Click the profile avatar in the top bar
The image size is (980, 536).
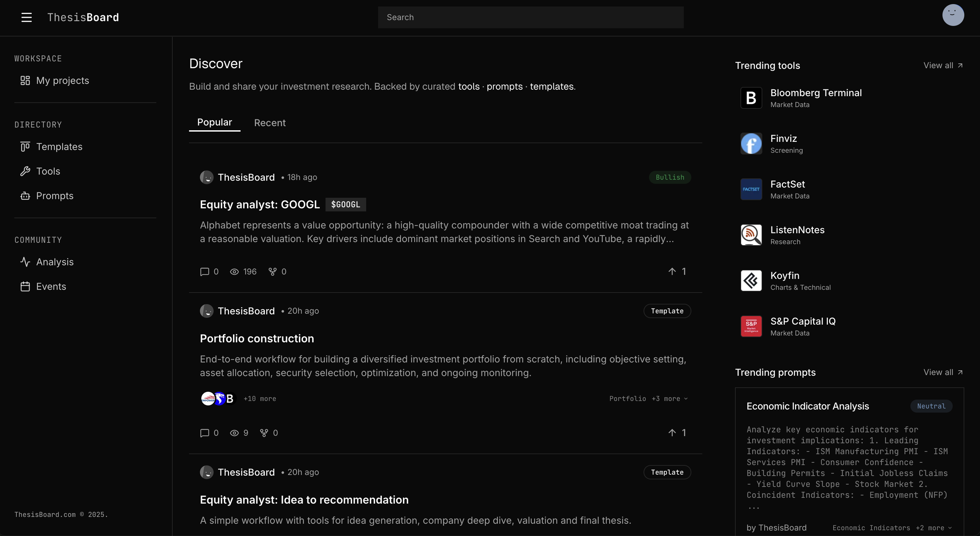[x=953, y=15]
